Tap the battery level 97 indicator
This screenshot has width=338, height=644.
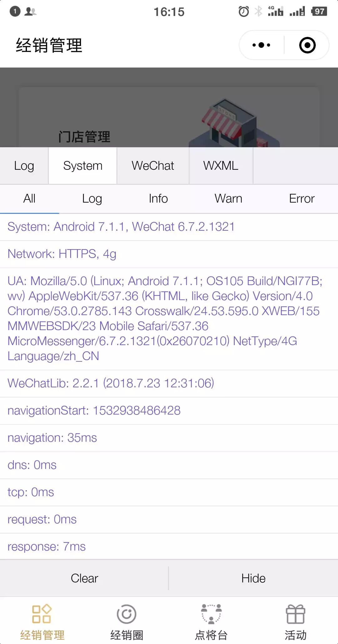319,12
